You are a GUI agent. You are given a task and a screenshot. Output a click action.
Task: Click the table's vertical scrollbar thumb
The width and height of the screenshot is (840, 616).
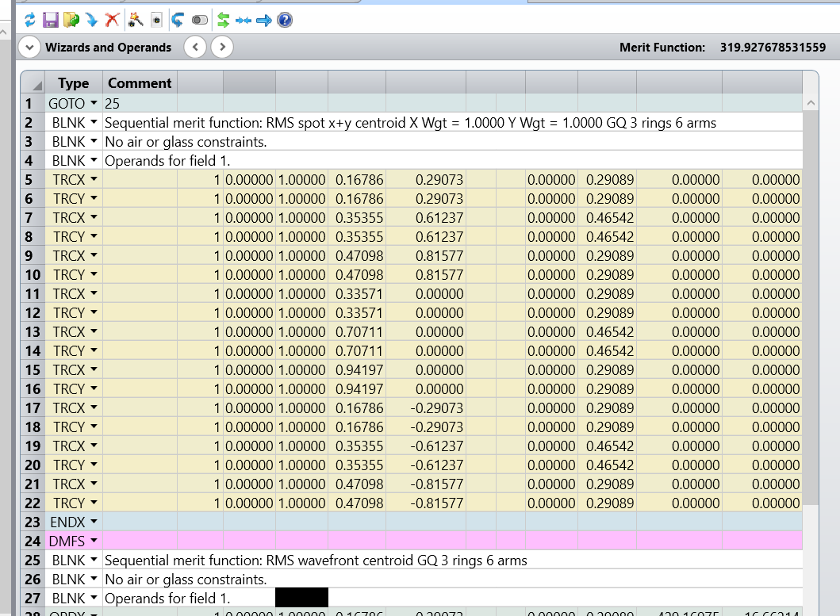coord(811,308)
